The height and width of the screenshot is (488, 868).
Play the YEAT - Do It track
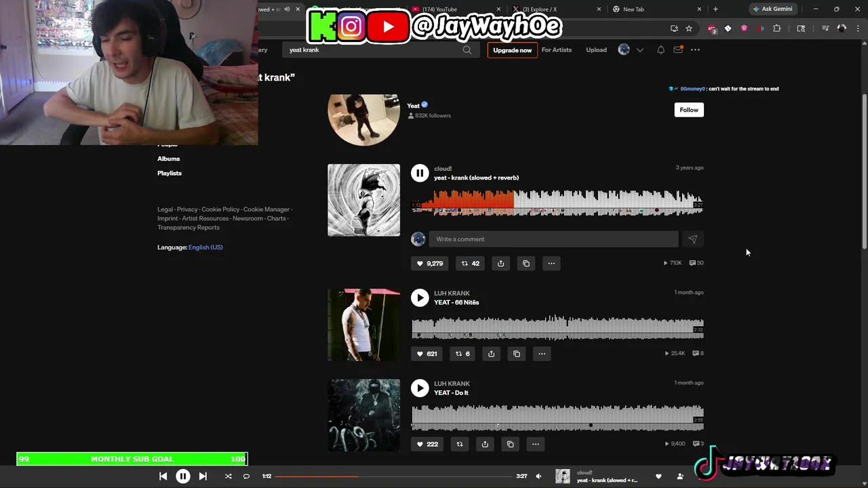[420, 388]
